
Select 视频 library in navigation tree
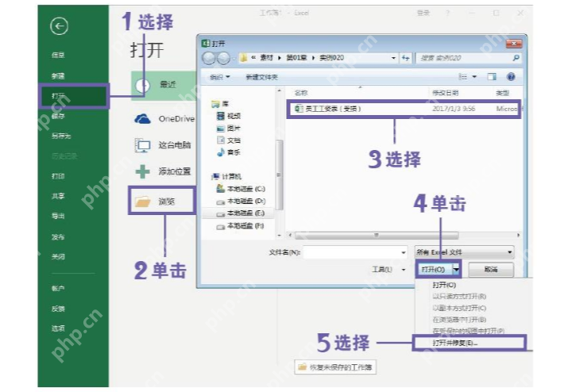coord(229,116)
